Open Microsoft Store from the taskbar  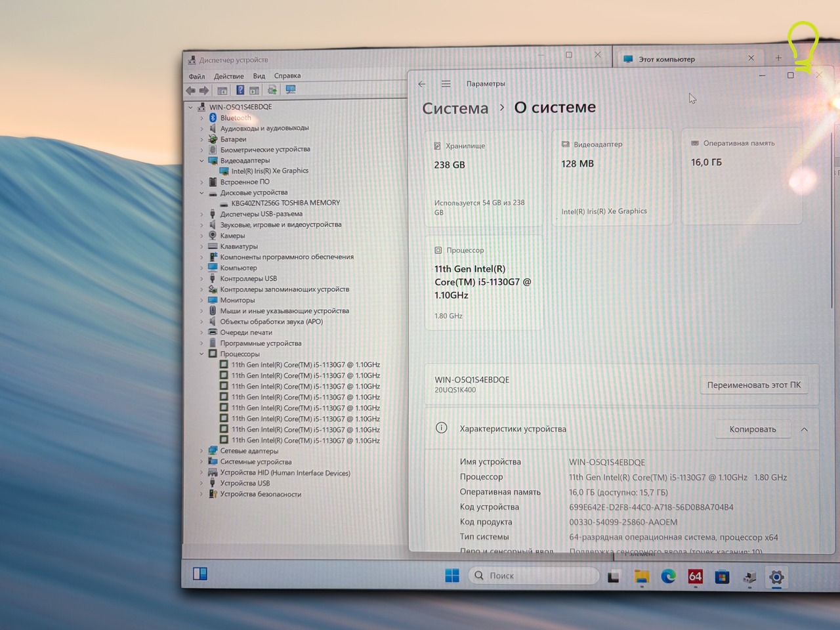pos(722,577)
